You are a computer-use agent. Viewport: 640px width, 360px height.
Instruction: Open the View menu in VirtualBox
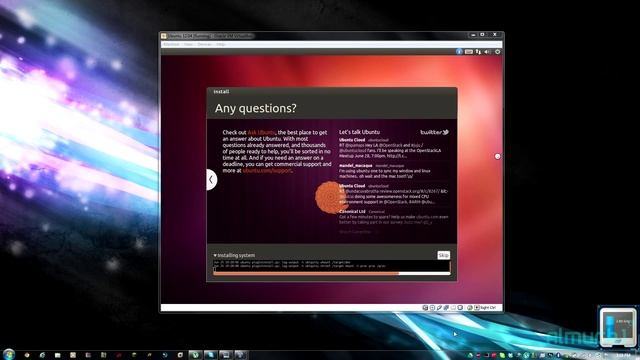point(188,44)
